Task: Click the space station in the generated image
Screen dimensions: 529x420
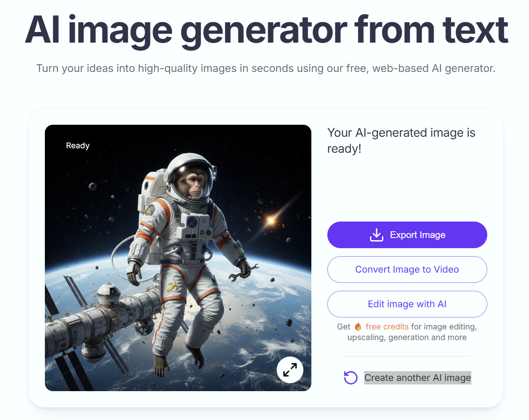Action: [x=101, y=324]
